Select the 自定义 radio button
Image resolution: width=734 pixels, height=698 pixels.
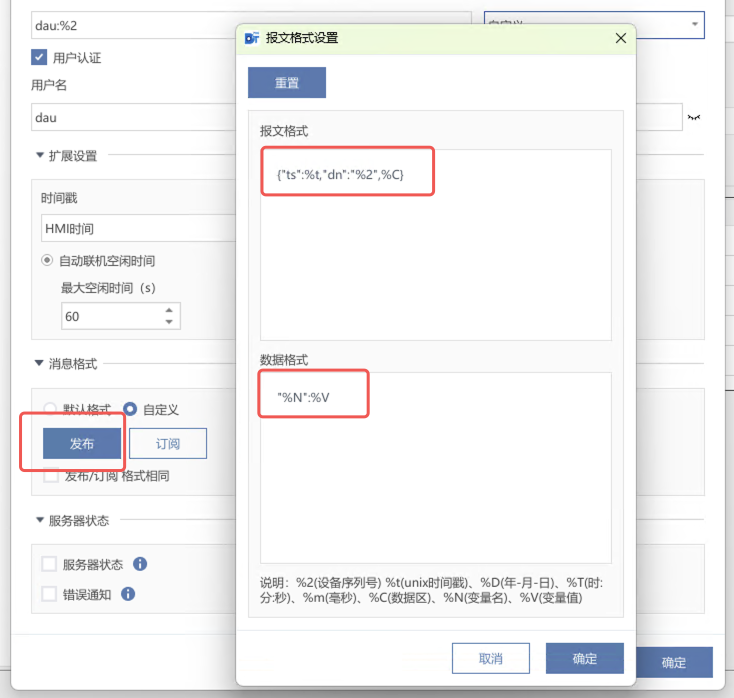coord(130,409)
